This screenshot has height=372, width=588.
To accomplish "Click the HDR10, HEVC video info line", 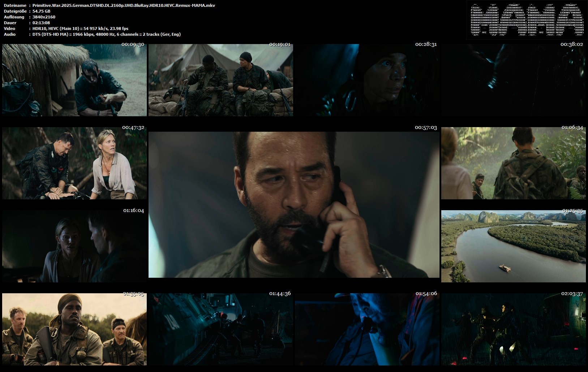I will coord(81,29).
